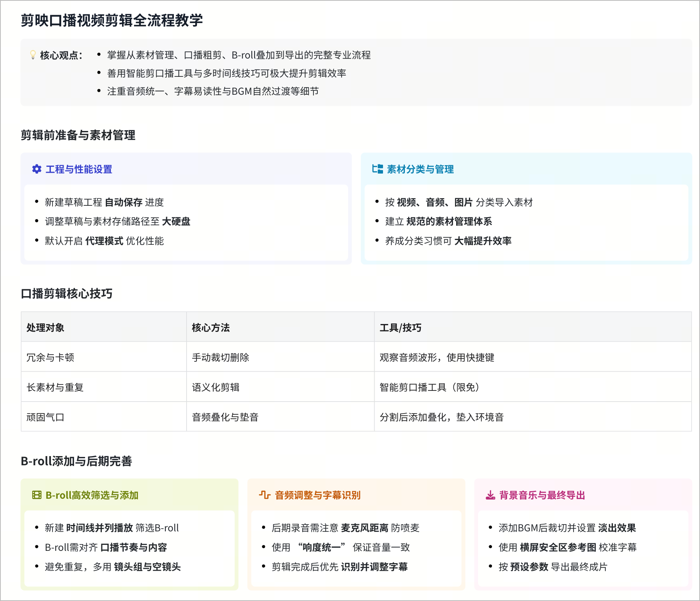Click the line 养成分类习惯可 大幅提升效率
The width and height of the screenshot is (700, 601).
[x=448, y=241]
